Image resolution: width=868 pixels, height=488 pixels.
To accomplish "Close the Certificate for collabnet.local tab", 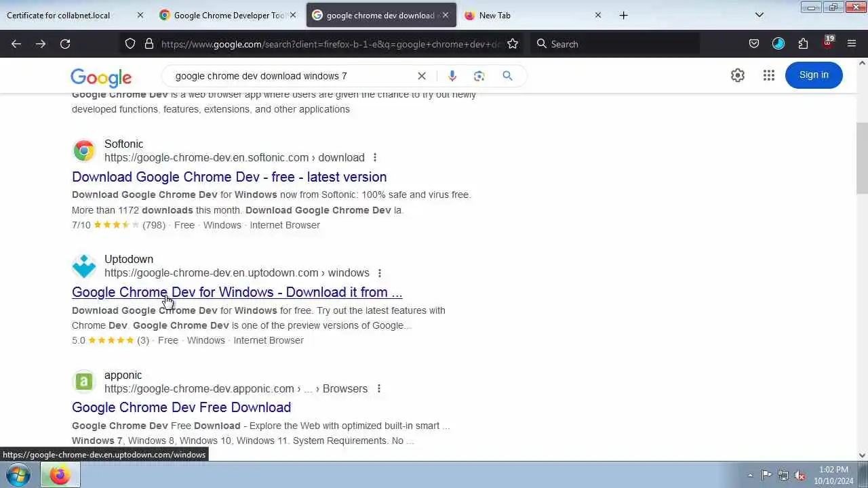I will click(140, 15).
